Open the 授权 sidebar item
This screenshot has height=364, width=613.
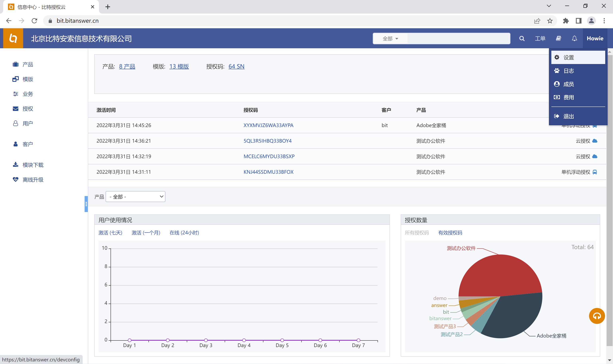click(28, 109)
